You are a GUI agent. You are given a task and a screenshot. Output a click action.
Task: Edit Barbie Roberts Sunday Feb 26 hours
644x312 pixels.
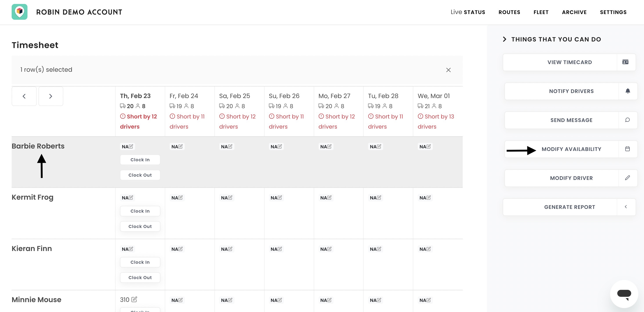[x=279, y=147]
